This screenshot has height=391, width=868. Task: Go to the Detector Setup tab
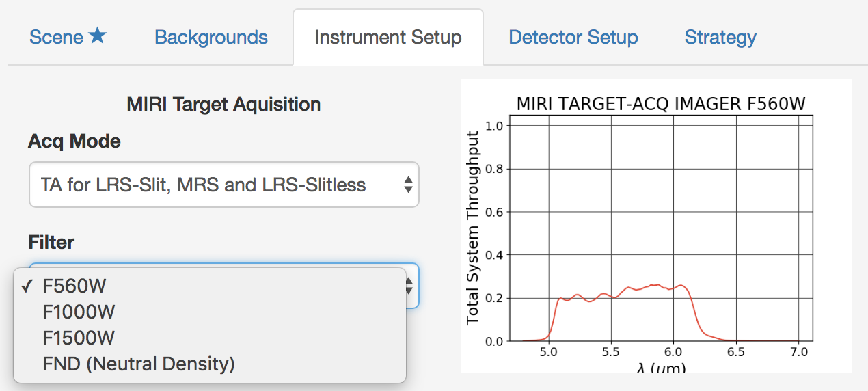[x=573, y=37]
